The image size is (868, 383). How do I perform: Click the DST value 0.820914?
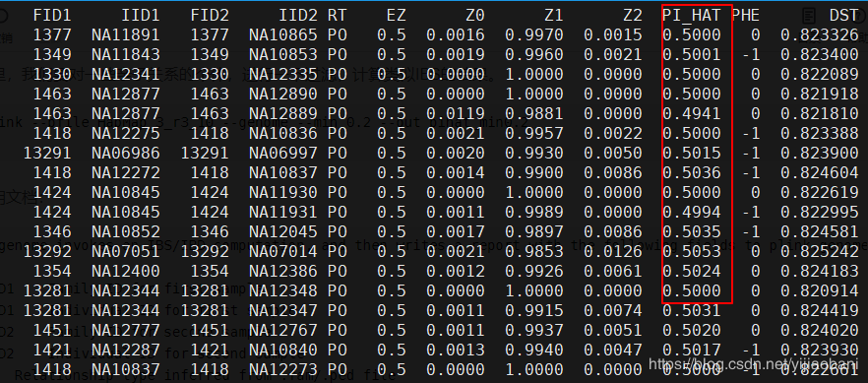[x=819, y=290]
